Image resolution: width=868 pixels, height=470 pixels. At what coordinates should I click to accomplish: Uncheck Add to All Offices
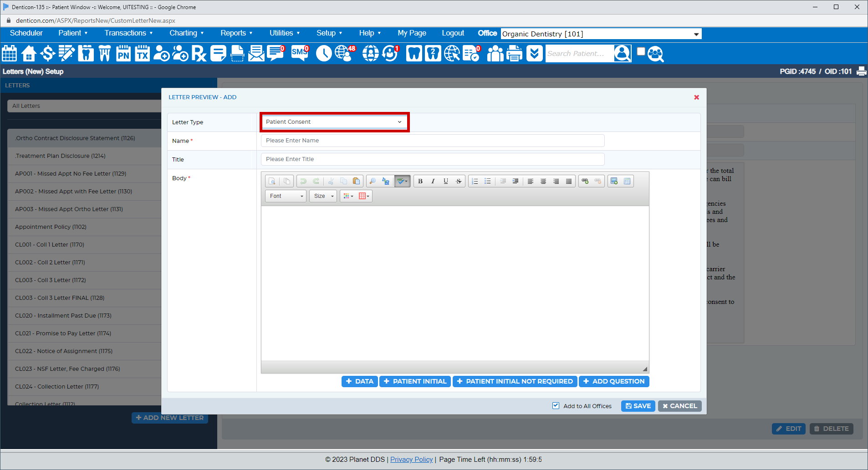click(556, 405)
